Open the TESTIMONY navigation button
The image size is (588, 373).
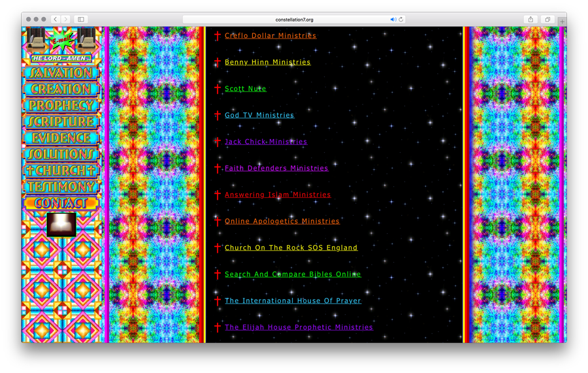[x=61, y=187]
